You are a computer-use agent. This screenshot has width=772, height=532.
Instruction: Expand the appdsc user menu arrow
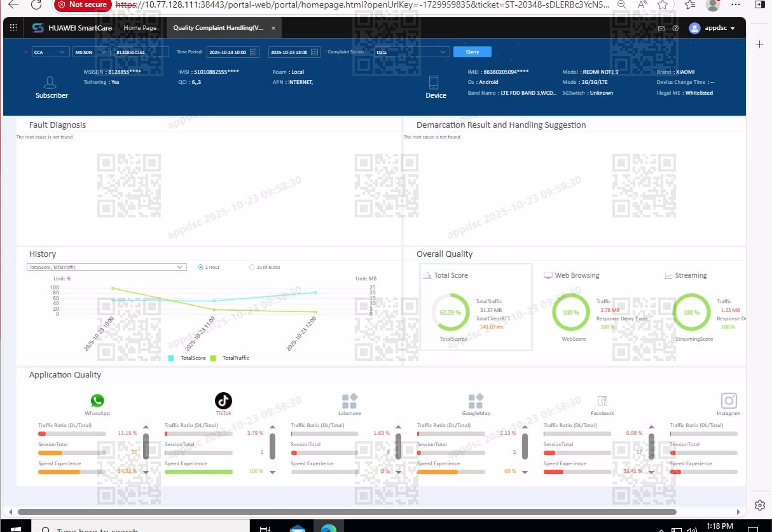tap(733, 29)
